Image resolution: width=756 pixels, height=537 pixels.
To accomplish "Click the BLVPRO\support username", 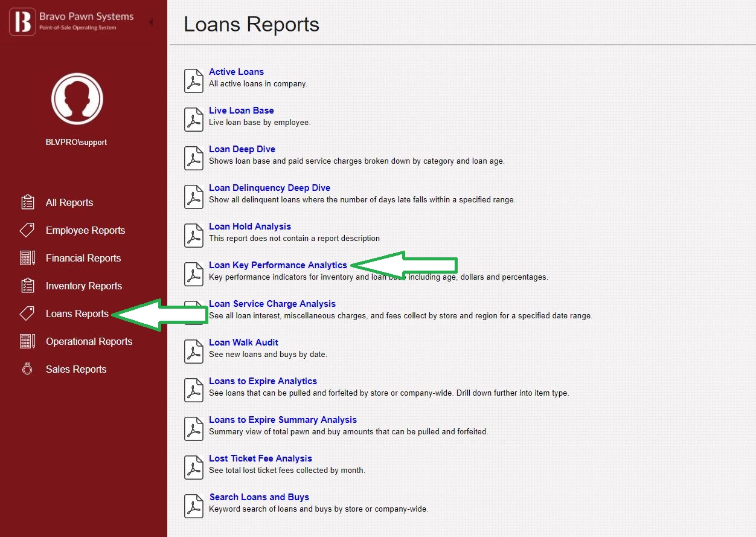I will [x=77, y=143].
